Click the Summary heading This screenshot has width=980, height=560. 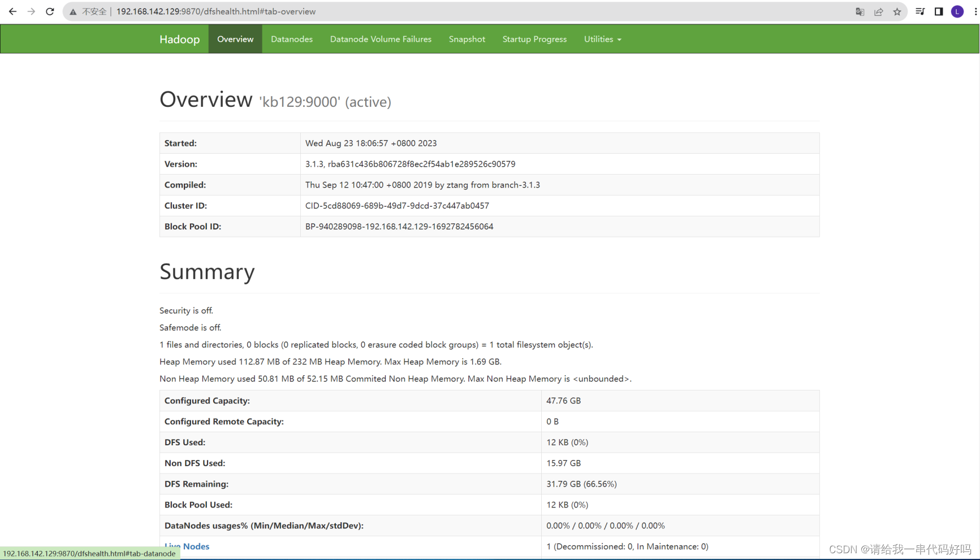point(207,272)
